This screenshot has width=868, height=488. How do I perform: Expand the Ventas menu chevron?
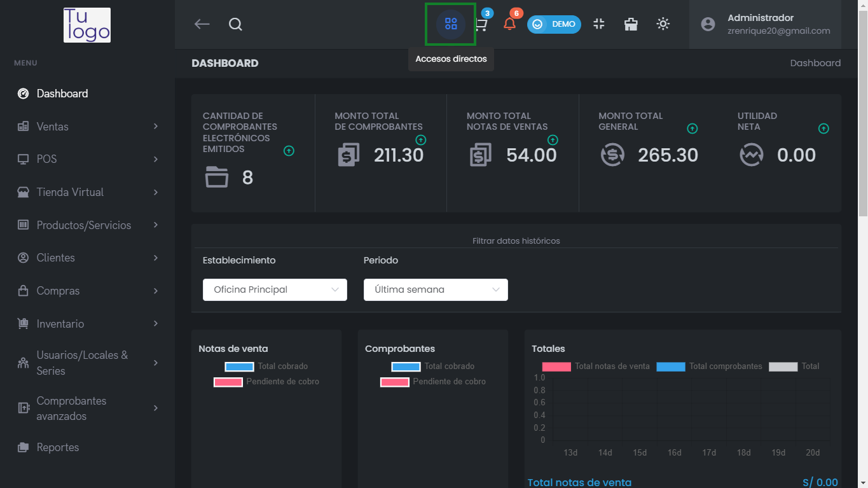[x=156, y=126]
